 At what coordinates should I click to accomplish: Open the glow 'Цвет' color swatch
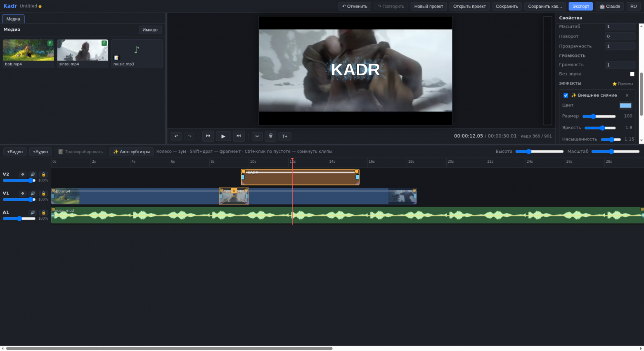(x=625, y=105)
